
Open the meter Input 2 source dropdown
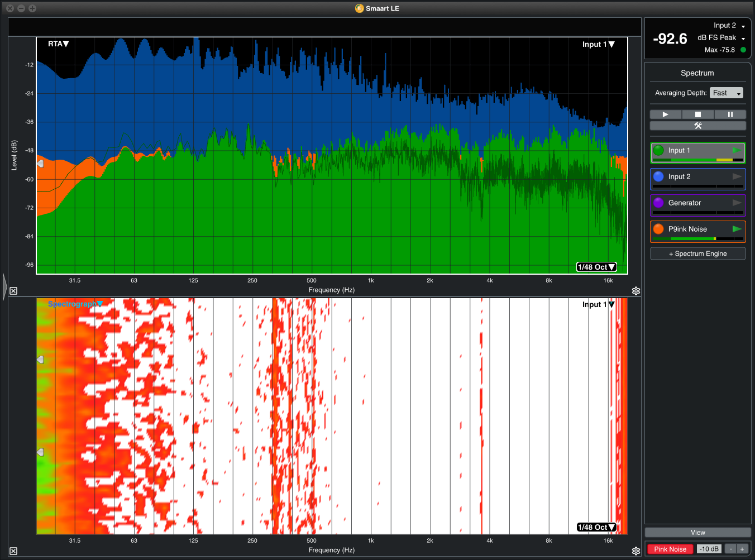coord(729,26)
